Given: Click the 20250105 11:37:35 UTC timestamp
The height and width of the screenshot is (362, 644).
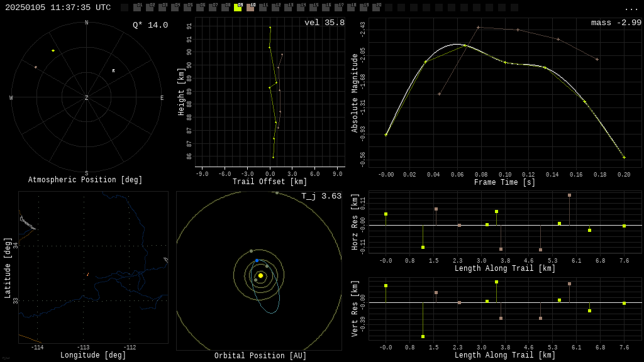Looking at the screenshot, I should coord(58,8).
